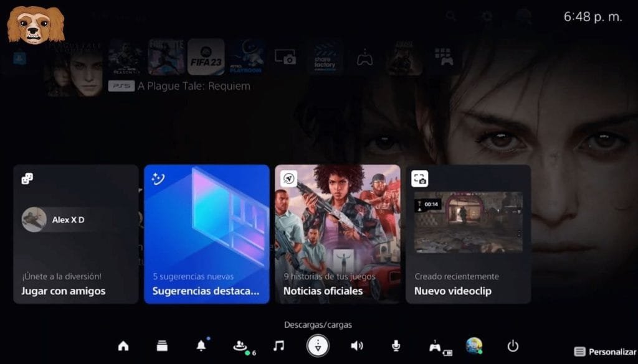
Task: Open the Descargas/cargas downloads icon
Action: [x=318, y=346]
